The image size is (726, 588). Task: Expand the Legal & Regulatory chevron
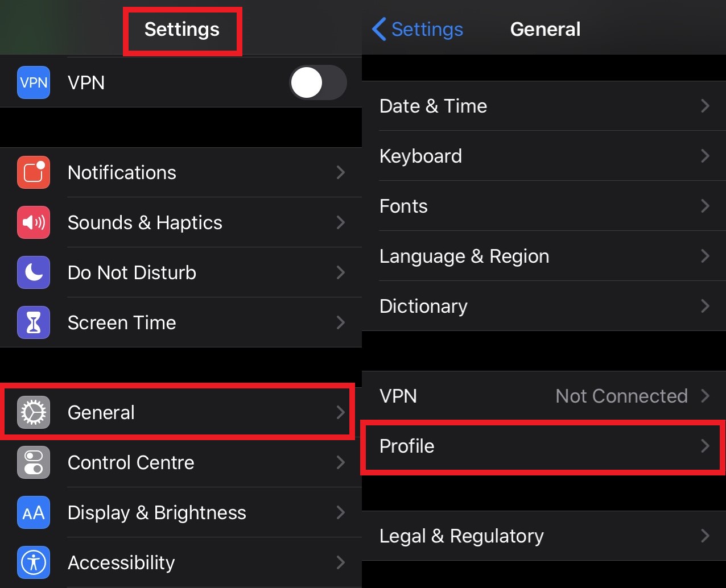tap(705, 536)
